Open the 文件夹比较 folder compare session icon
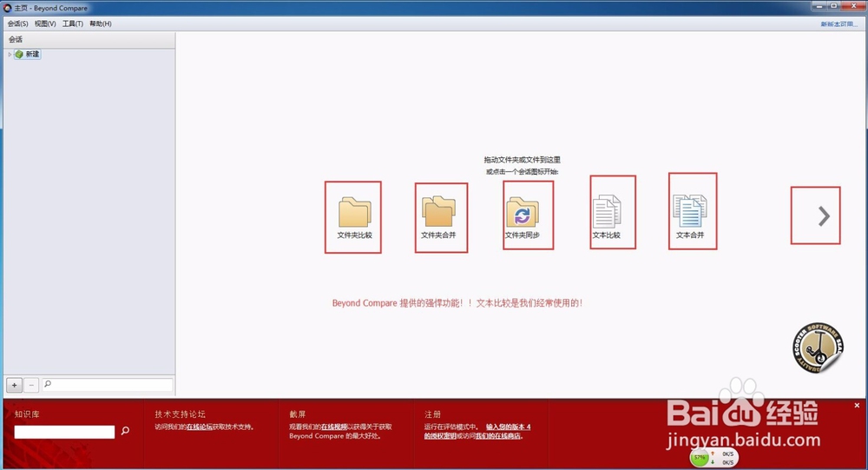 tap(354, 217)
